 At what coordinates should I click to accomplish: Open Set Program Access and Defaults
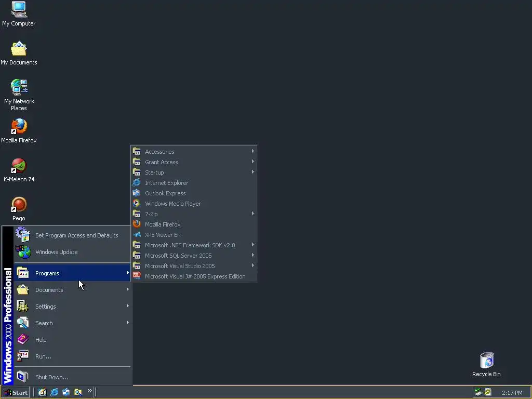72,235
